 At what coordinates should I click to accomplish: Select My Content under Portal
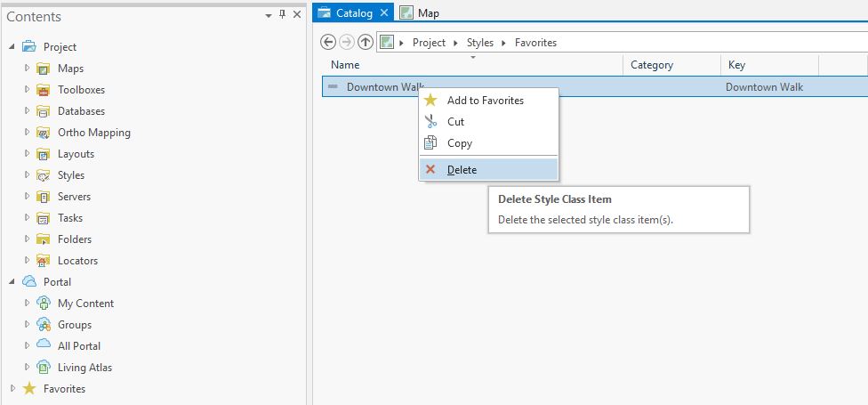(x=85, y=304)
